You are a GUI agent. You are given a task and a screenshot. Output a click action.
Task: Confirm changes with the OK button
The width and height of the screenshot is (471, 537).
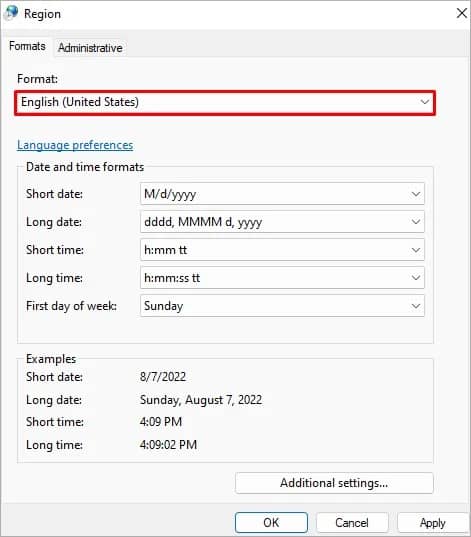pos(271,523)
